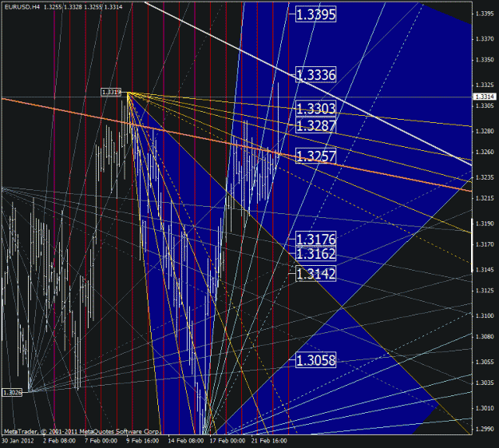Image resolution: width=499 pixels, height=448 pixels.
Task: Select the 1.3287 price level label
Action: click(x=315, y=125)
